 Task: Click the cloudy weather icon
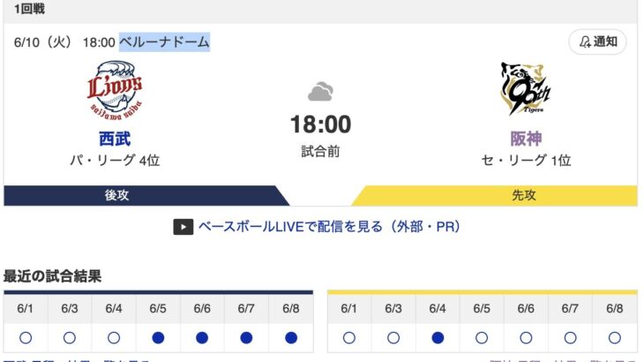(320, 92)
